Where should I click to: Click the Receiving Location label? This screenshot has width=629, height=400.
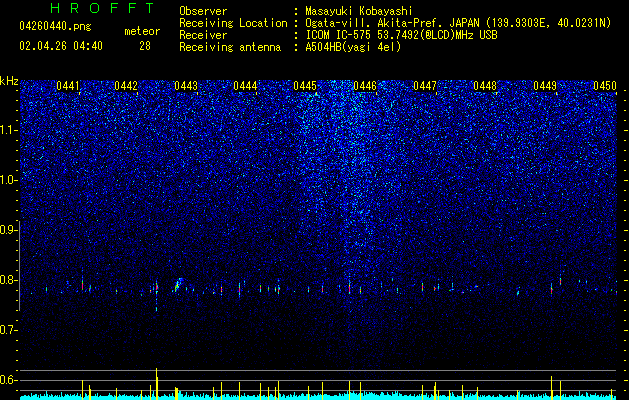click(233, 23)
